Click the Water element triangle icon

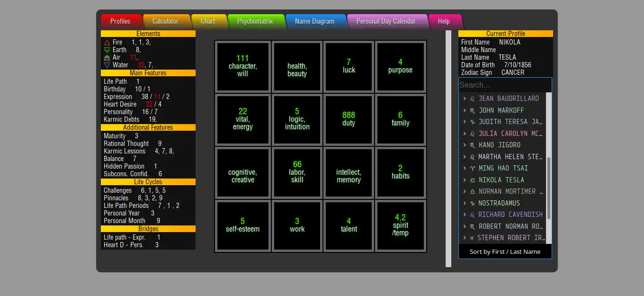pyautogui.click(x=107, y=65)
